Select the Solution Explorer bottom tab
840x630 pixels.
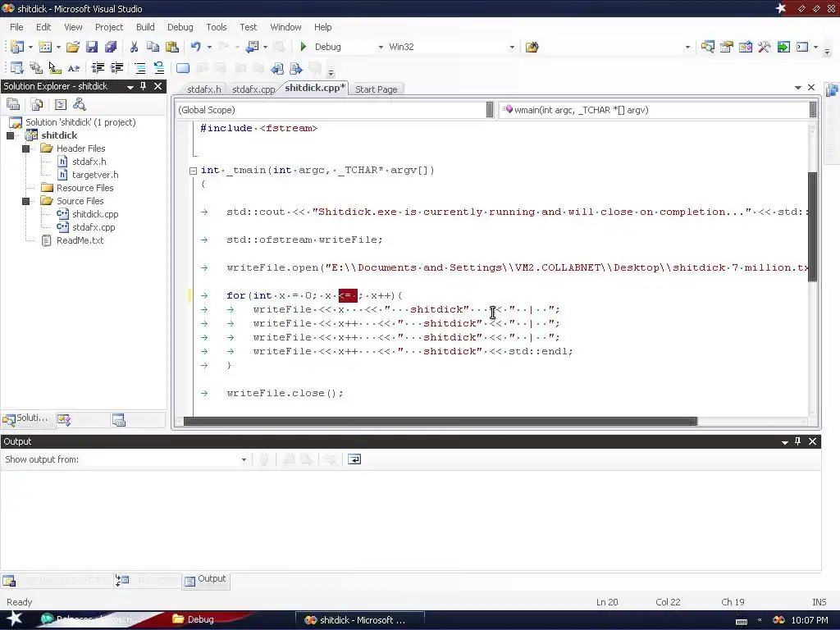click(x=27, y=418)
